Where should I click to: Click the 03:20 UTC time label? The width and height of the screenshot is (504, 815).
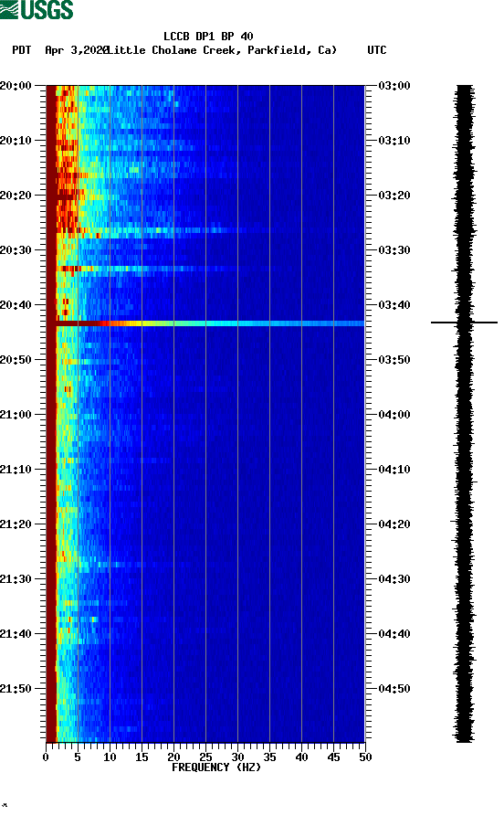tap(394, 196)
